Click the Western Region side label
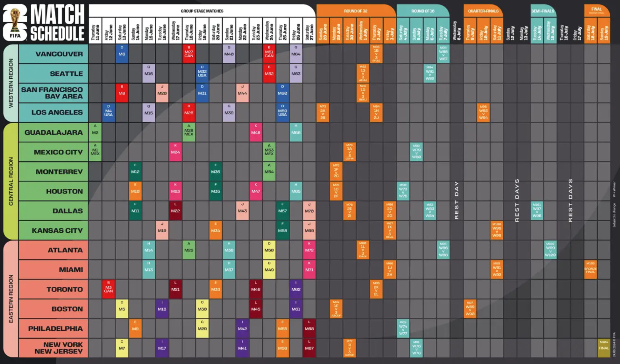Viewport: 620px width, 364px height. click(x=11, y=83)
